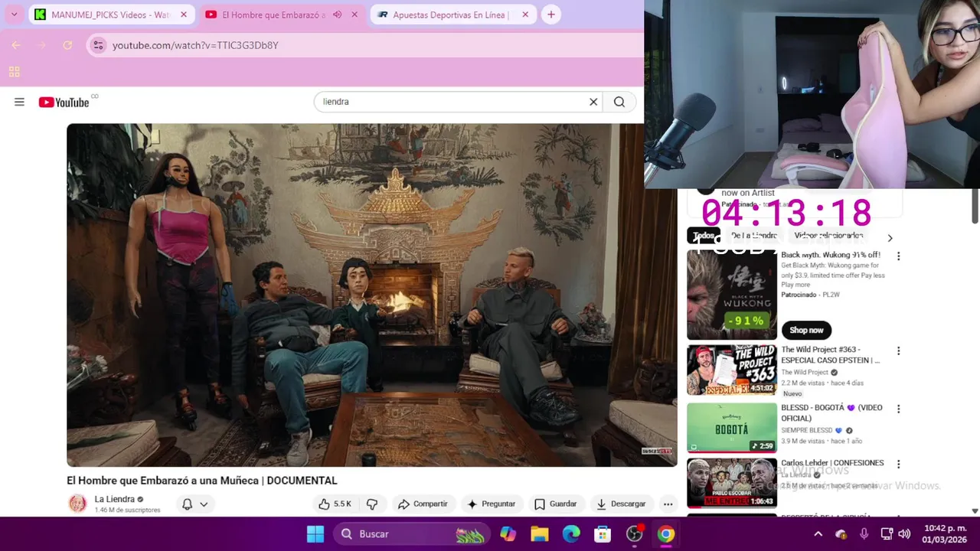Open the La Liendra channel name link
The image size is (980, 551).
(115, 499)
